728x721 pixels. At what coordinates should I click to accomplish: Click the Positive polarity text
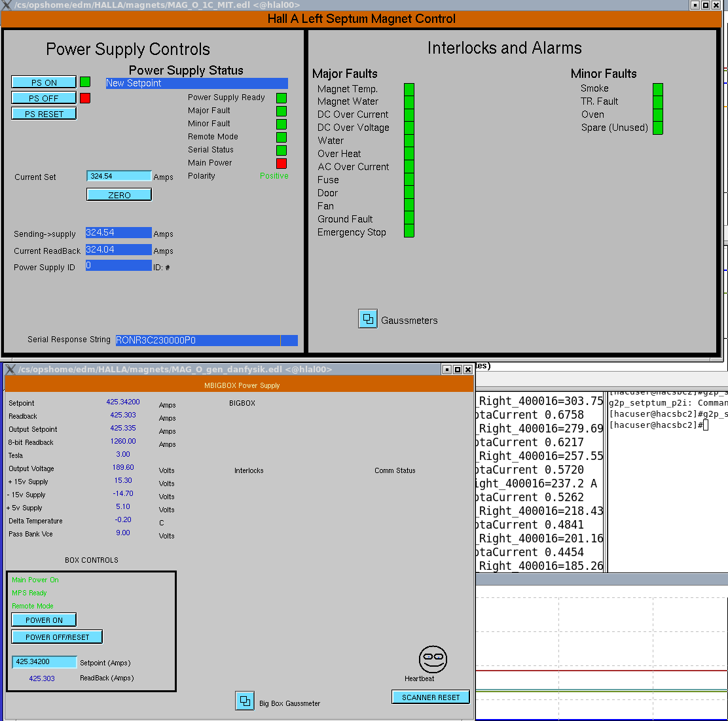[274, 176]
